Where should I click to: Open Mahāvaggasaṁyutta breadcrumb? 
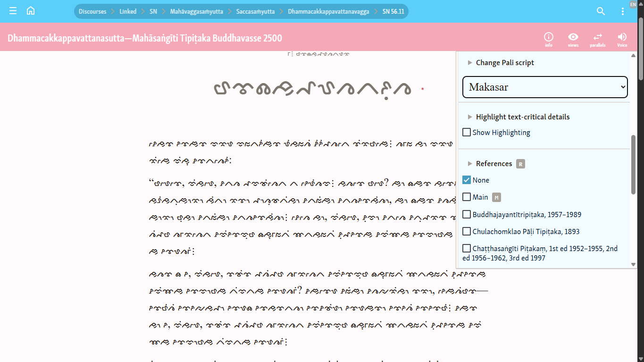click(x=197, y=11)
